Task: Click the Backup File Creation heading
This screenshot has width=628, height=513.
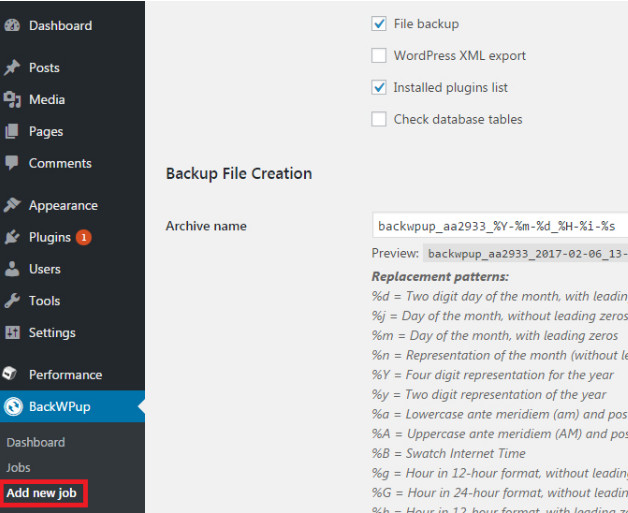Action: coord(239,173)
